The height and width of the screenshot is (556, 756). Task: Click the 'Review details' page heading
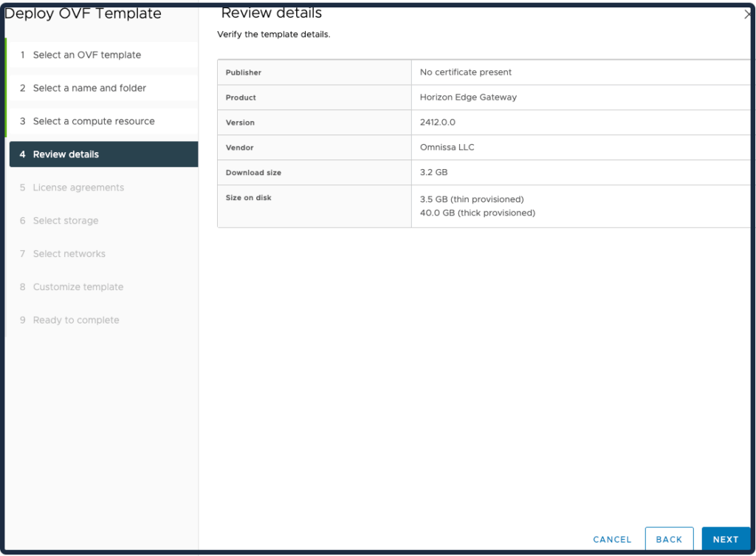[272, 13]
